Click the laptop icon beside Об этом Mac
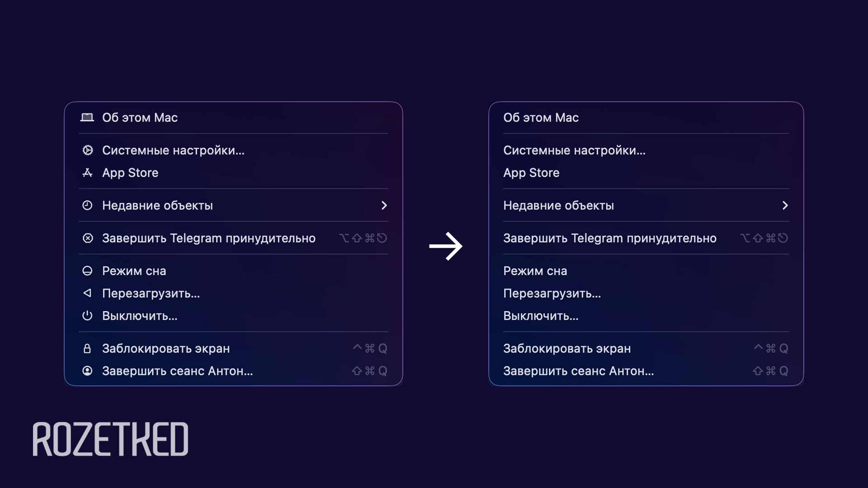Viewport: 868px width, 488px height. click(x=88, y=117)
